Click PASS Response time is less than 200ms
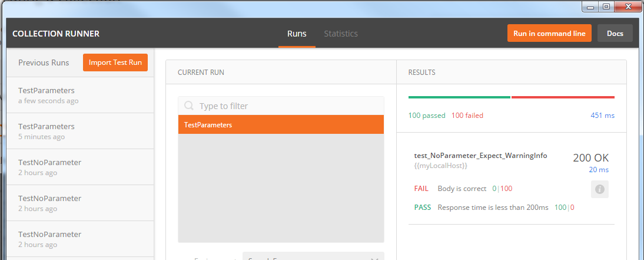 pos(494,208)
